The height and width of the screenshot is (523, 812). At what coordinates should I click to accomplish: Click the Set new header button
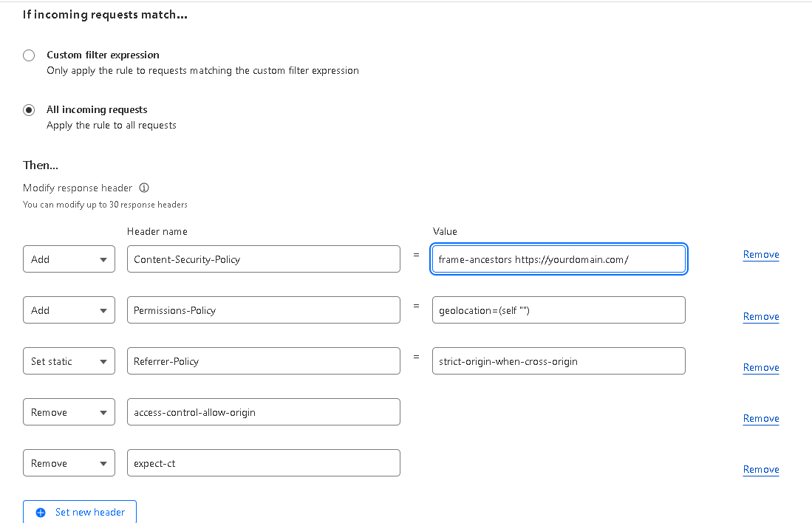click(x=79, y=512)
